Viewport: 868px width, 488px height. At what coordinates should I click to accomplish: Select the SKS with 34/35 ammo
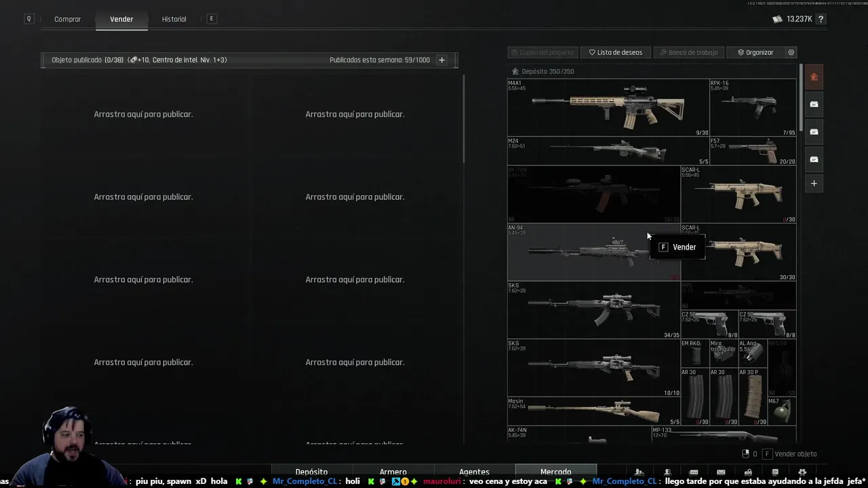[x=594, y=310]
